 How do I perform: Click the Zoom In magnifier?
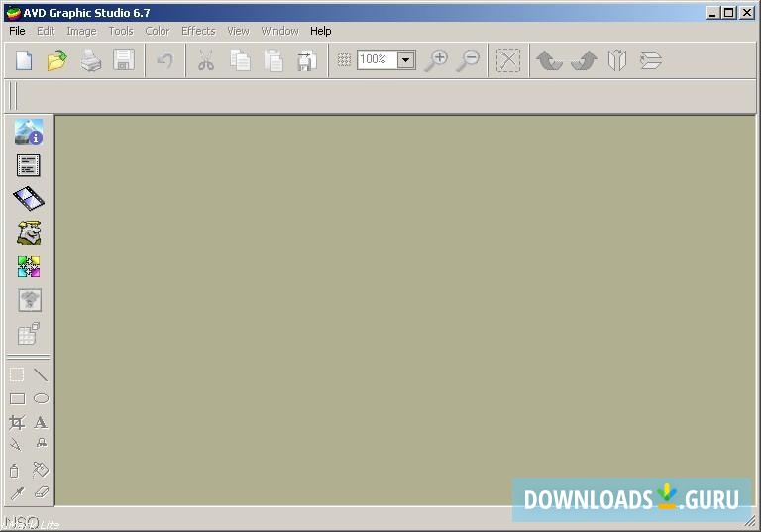tap(436, 60)
